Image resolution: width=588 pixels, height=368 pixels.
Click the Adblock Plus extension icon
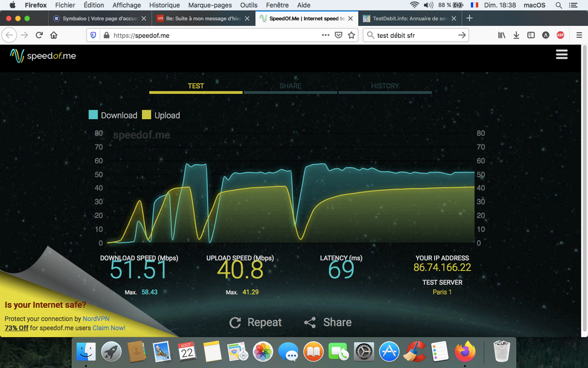tap(560, 35)
